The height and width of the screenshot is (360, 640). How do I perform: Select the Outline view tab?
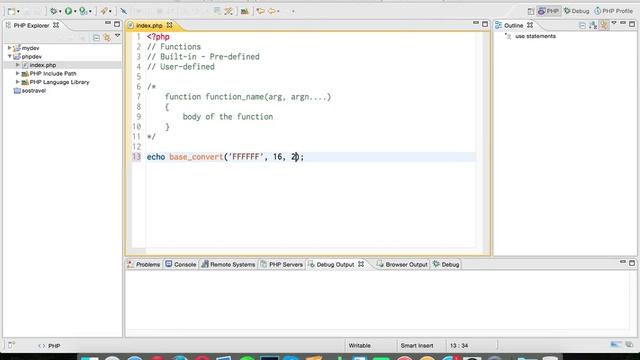pos(513,25)
